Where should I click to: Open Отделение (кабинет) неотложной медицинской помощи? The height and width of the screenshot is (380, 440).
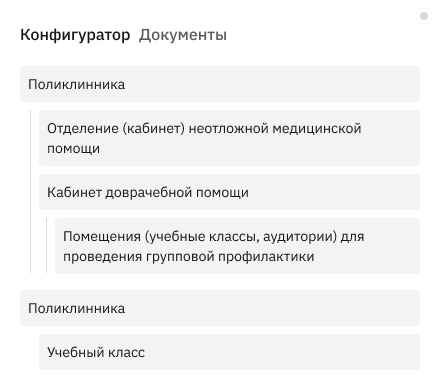(x=229, y=138)
